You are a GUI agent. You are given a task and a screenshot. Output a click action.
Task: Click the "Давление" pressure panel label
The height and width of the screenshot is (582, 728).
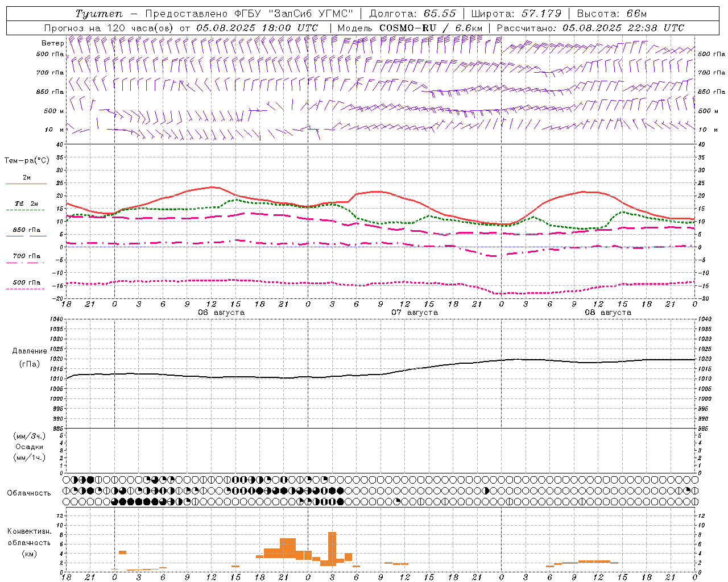point(30,351)
